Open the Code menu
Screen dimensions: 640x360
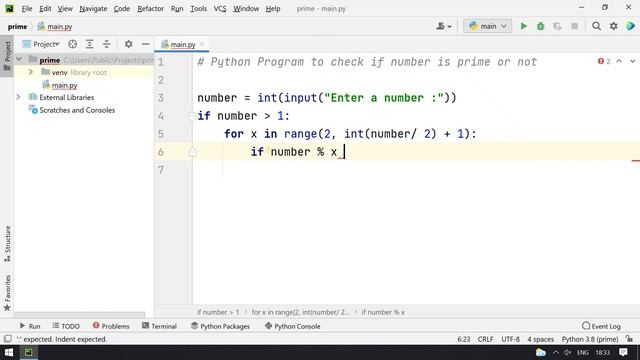[x=122, y=8]
